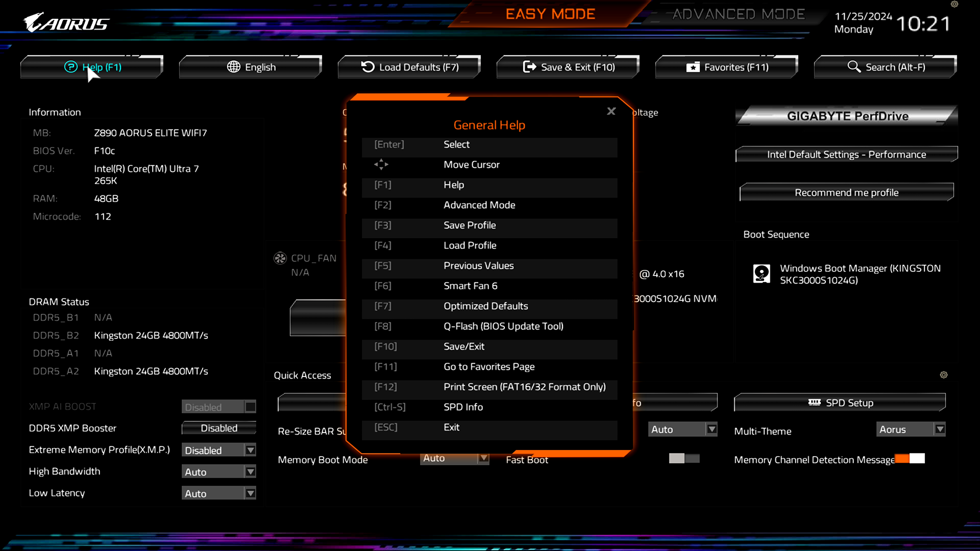
Task: Click the CPU_FAN fan icon
Action: coord(280,258)
